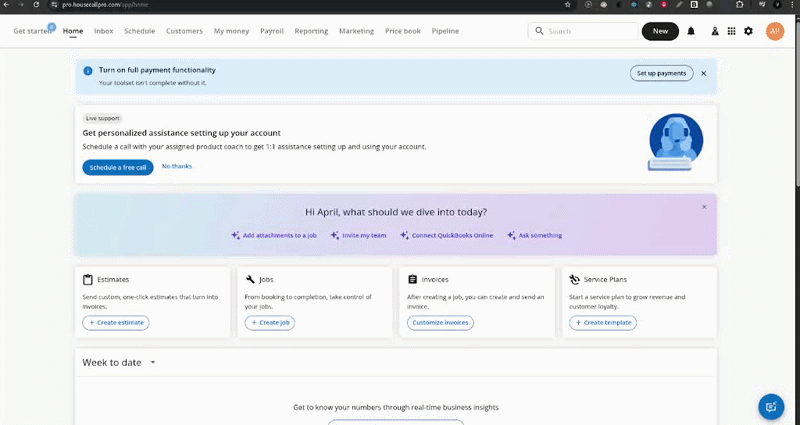This screenshot has height=425, width=800.
Task: Click the Service Plans icon
Action: [574, 280]
